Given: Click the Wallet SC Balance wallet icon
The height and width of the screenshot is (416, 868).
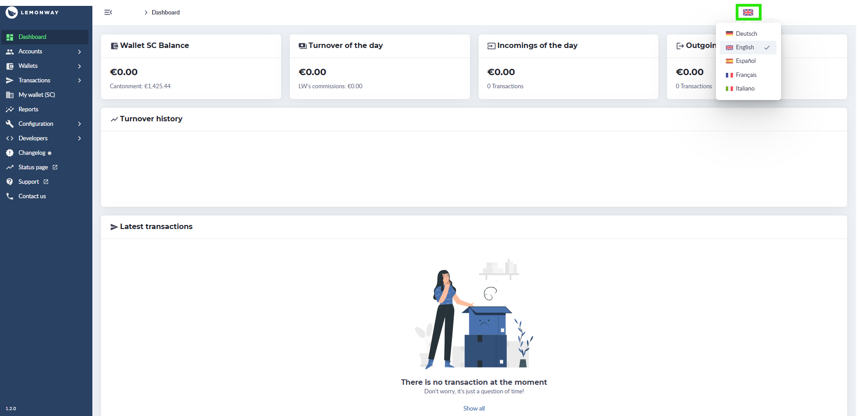Looking at the screenshot, I should pyautogui.click(x=115, y=46).
